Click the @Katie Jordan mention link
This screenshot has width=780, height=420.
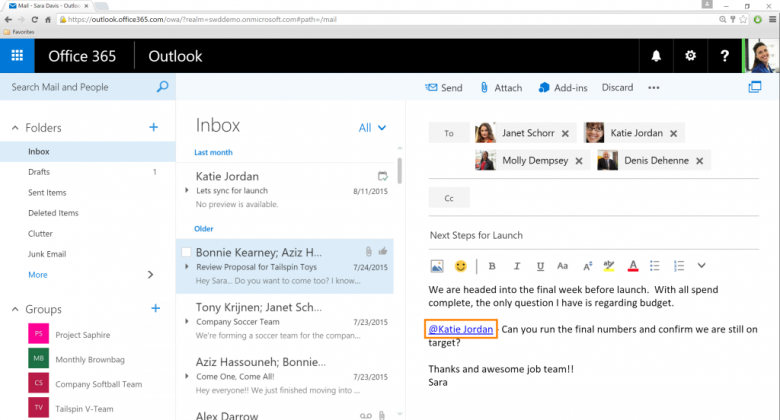[460, 329]
